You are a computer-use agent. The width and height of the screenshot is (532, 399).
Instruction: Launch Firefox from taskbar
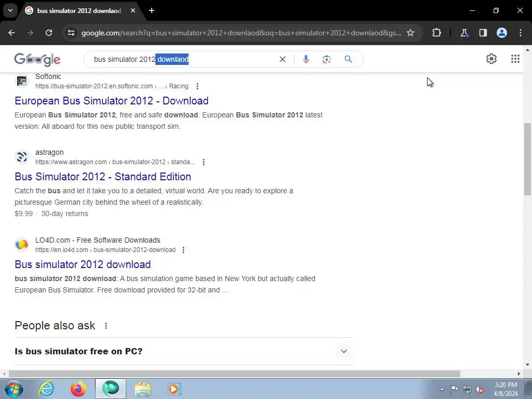(78, 389)
